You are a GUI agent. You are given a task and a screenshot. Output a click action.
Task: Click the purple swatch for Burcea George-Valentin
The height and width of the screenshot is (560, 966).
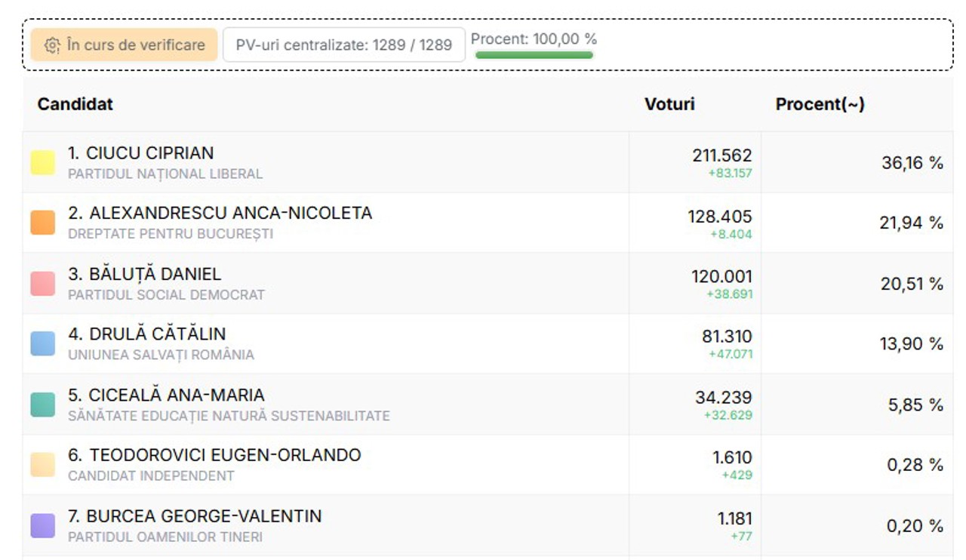(43, 525)
